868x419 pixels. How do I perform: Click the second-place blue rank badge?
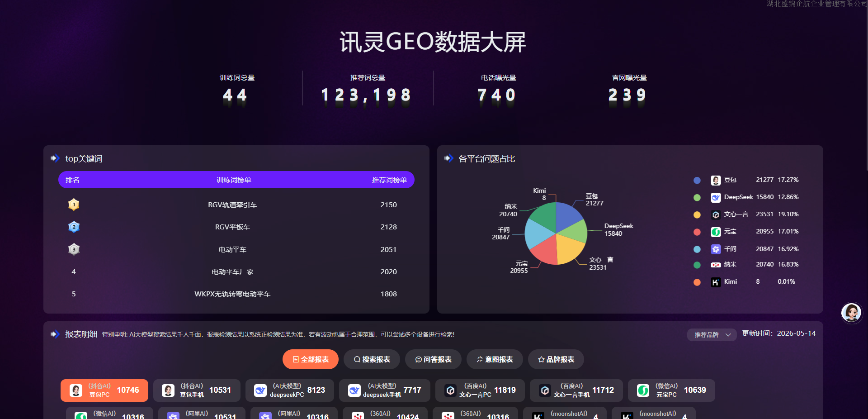[x=74, y=227]
